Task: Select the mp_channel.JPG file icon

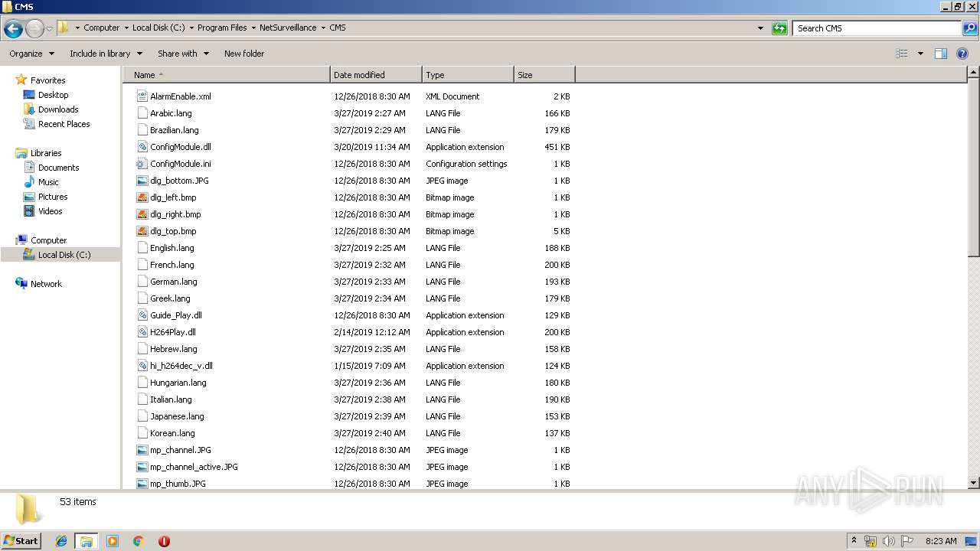Action: 142,450
